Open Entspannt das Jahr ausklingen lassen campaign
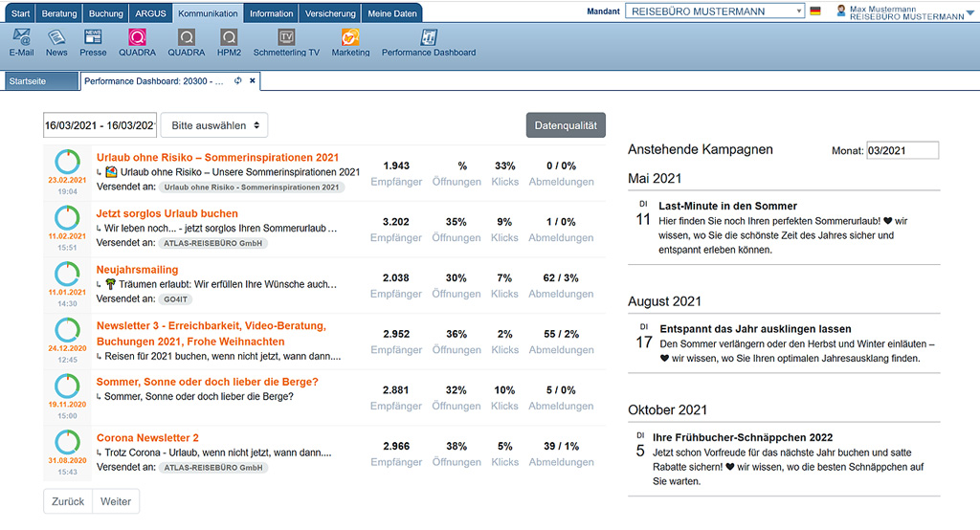Viewport: 980px width, 530px height. pyautogui.click(x=755, y=329)
